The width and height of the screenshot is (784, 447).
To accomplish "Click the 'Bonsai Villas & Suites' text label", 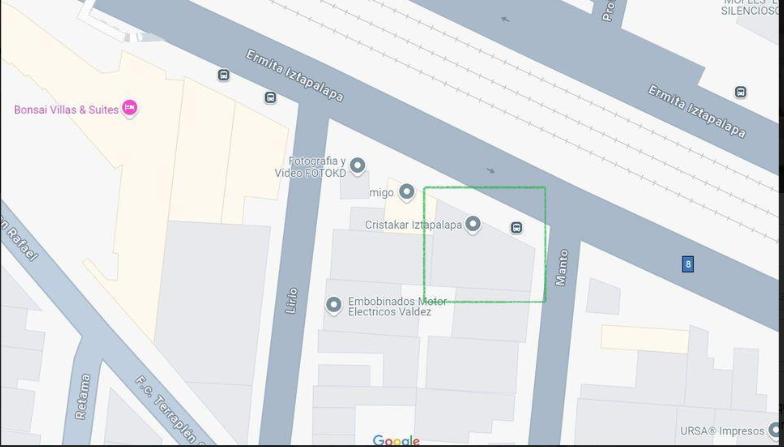I will 66,110.
